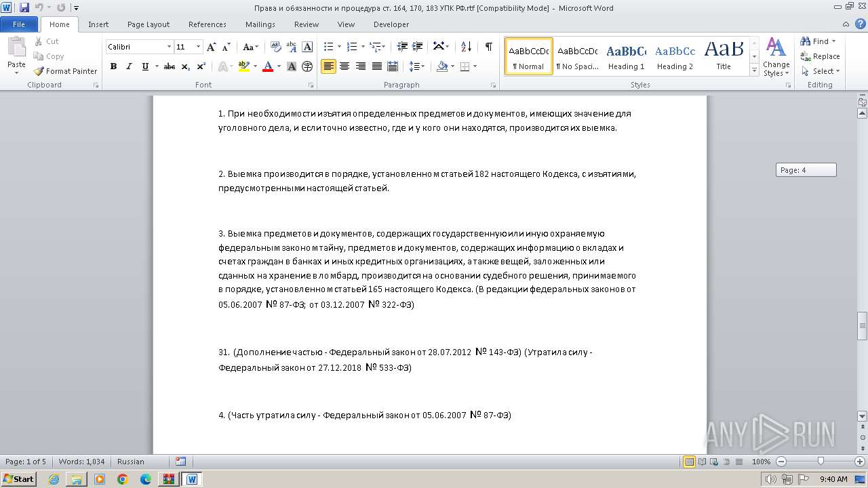Switch to the Page Layout tab
Screen dimensions: 868x488
pos(149,24)
